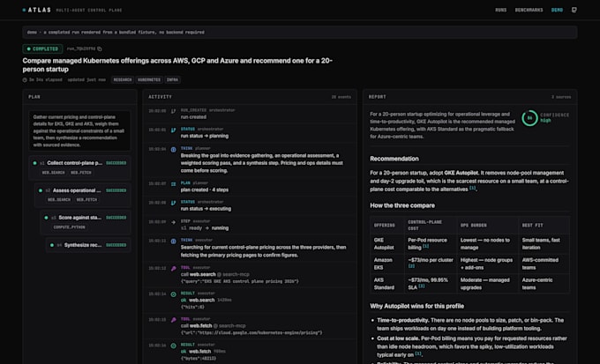The width and height of the screenshot is (600, 364).
Task: Open citation 1 in the GKE Autopilot row
Action: (x=425, y=246)
